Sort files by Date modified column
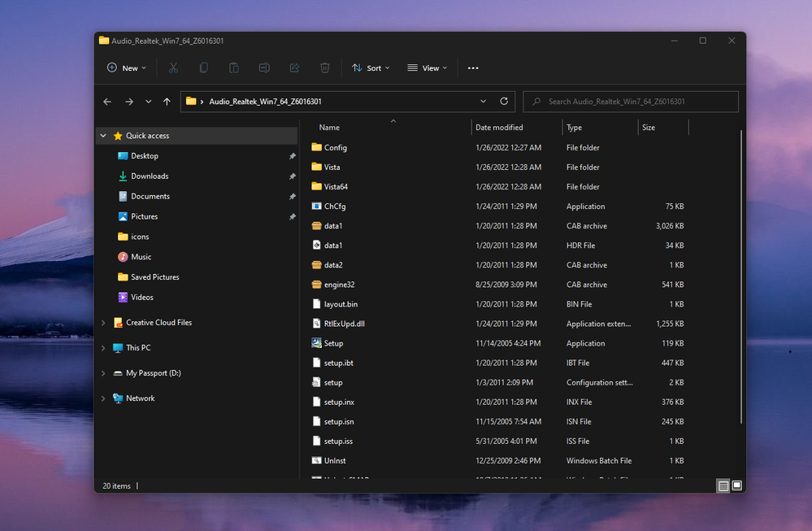The width and height of the screenshot is (812, 531). (x=499, y=128)
